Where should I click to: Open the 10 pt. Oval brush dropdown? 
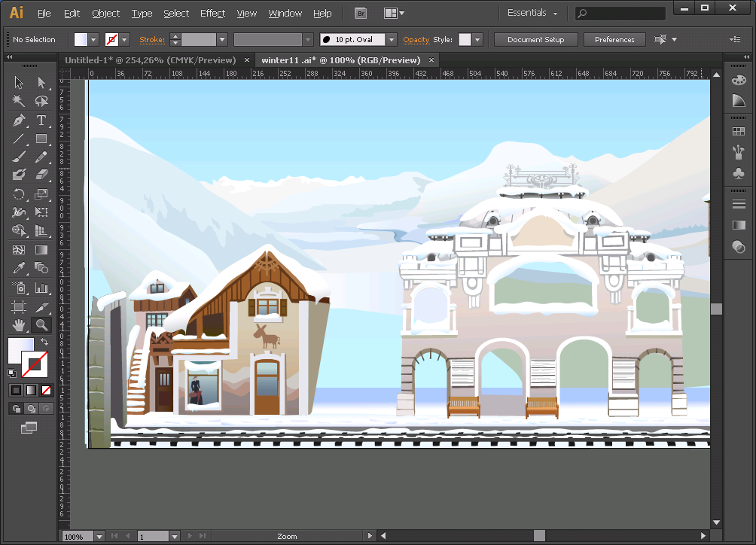[x=392, y=40]
